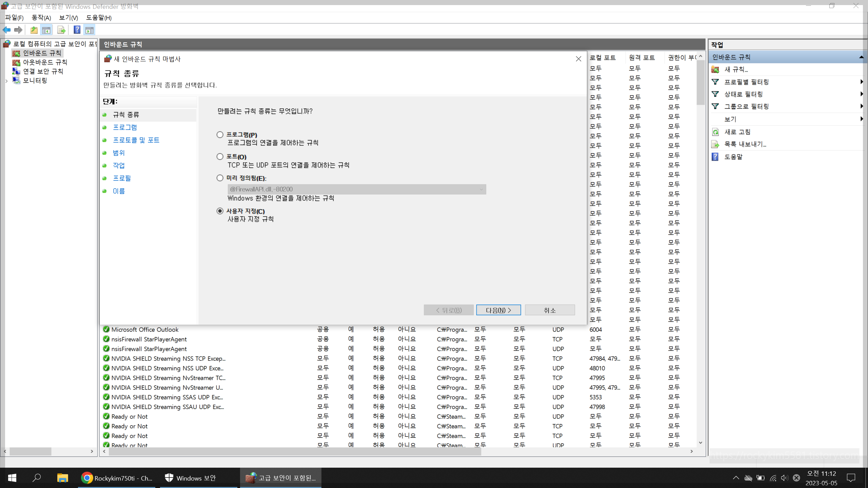Image resolution: width=868 pixels, height=488 pixels.
Task: Open the 파일(F) menu
Action: click(14, 18)
